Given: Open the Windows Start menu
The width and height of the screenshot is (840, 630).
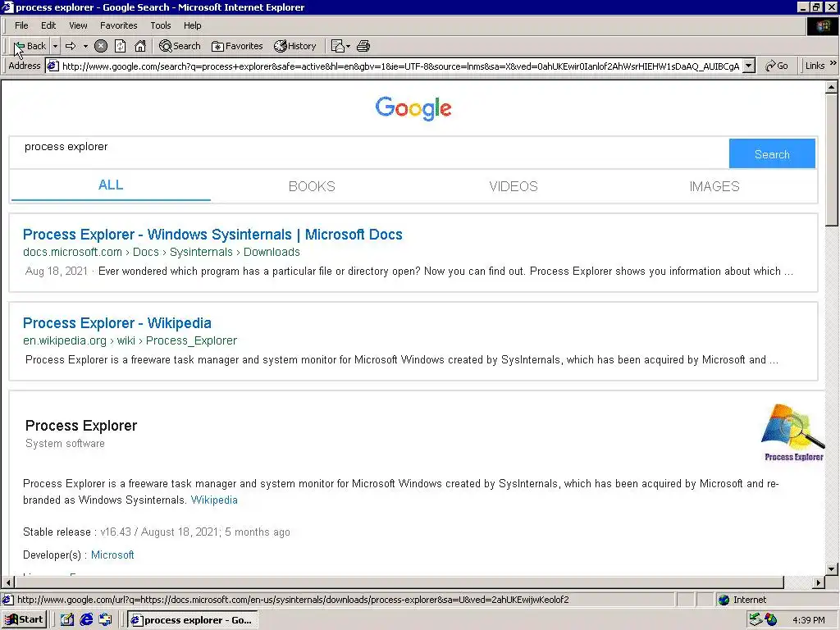Looking at the screenshot, I should pyautogui.click(x=24, y=620).
